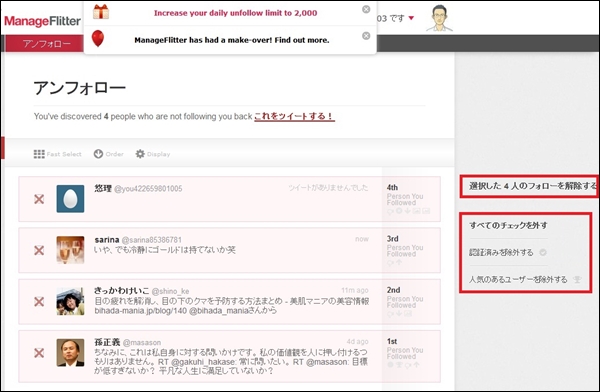Click sarina's profile picture
This screenshot has width=600, height=392.
(70, 250)
